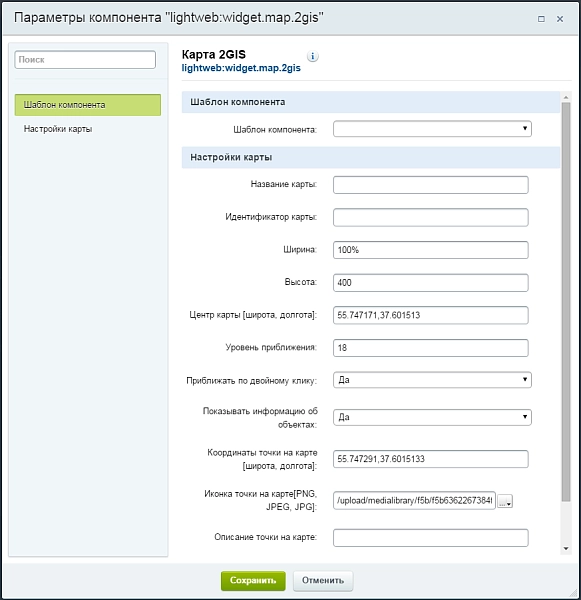
Task: Click the Шаблон компонента section header
Action: tap(370, 102)
